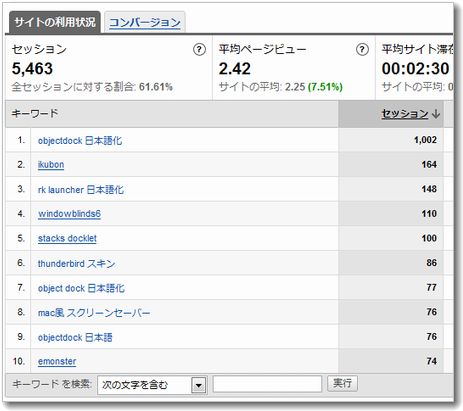
Task: Click the 実行 button
Action: [342, 383]
